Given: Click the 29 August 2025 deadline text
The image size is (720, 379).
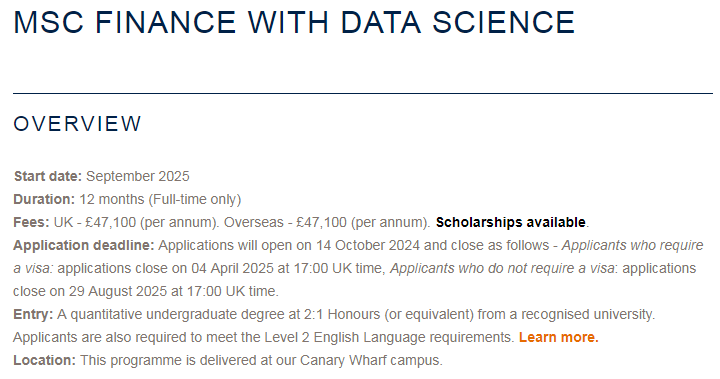Looking at the screenshot, I should click(118, 291).
